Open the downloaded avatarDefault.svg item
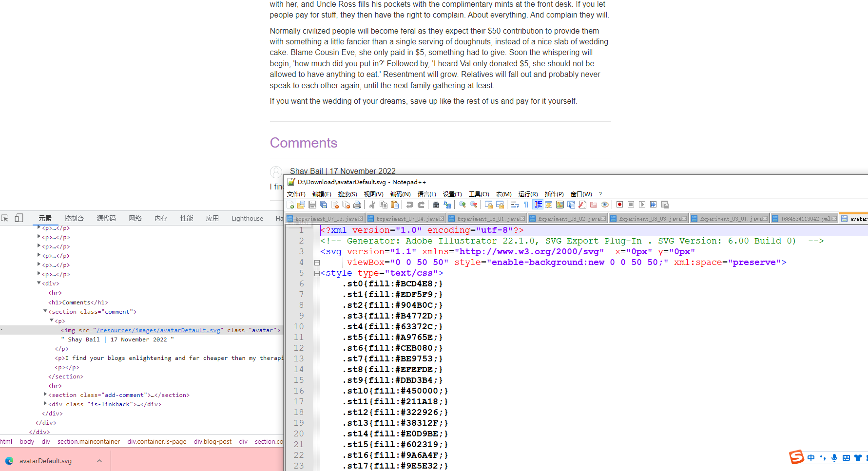 (x=45, y=461)
